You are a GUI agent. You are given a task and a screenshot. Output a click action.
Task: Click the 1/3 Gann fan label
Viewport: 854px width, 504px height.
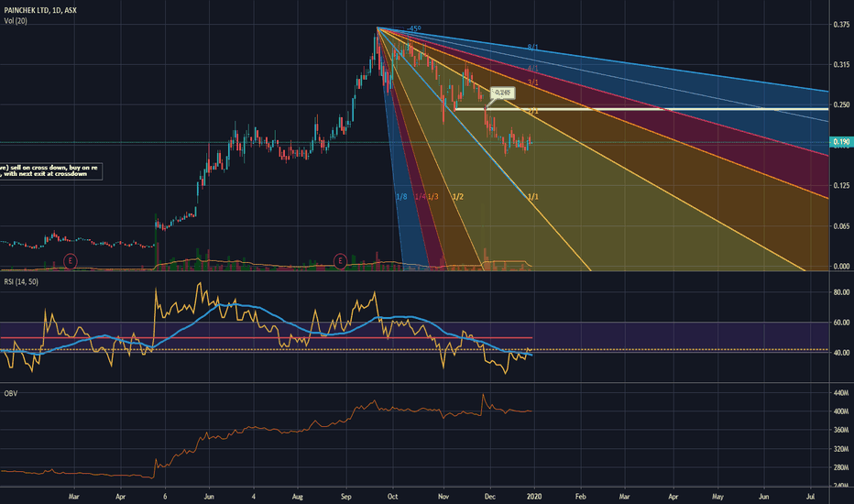[x=433, y=197]
